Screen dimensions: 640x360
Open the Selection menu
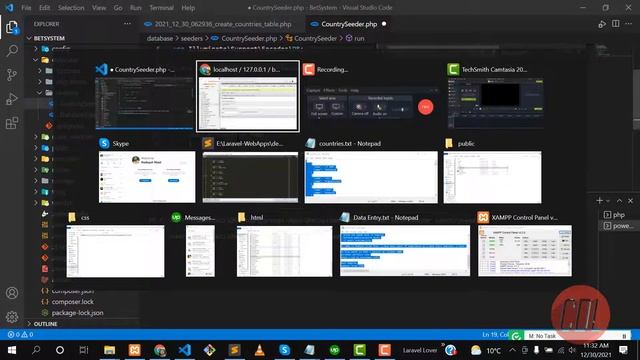[71, 8]
